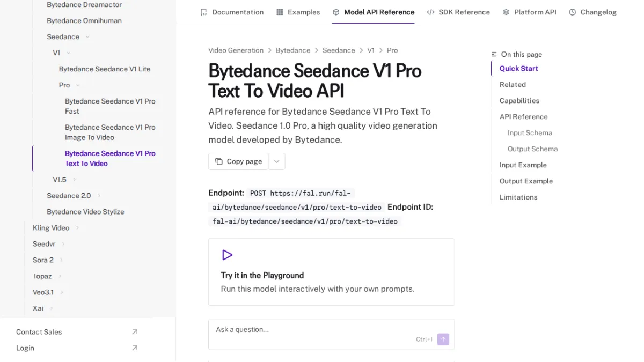Jump to Quick Start section
This screenshot has height=362, width=644.
(518, 69)
